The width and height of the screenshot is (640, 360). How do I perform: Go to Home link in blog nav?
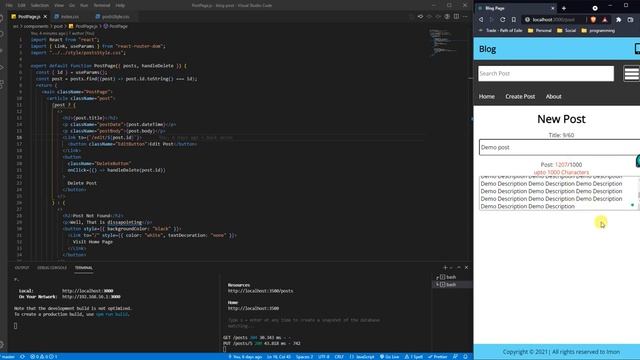(487, 97)
